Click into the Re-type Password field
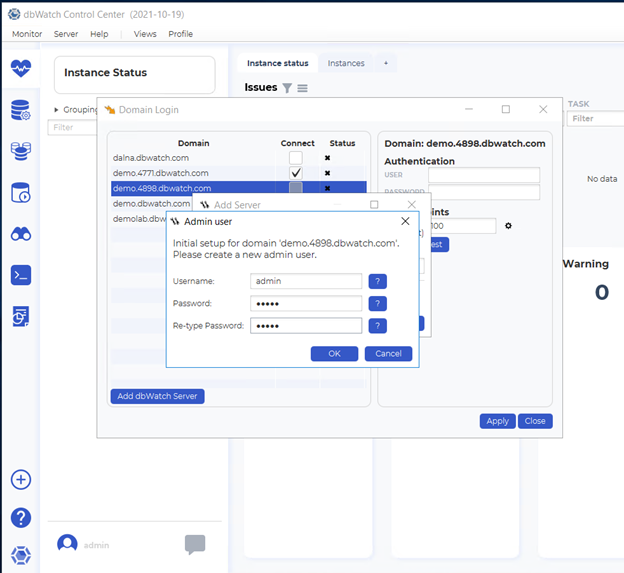 (x=306, y=325)
